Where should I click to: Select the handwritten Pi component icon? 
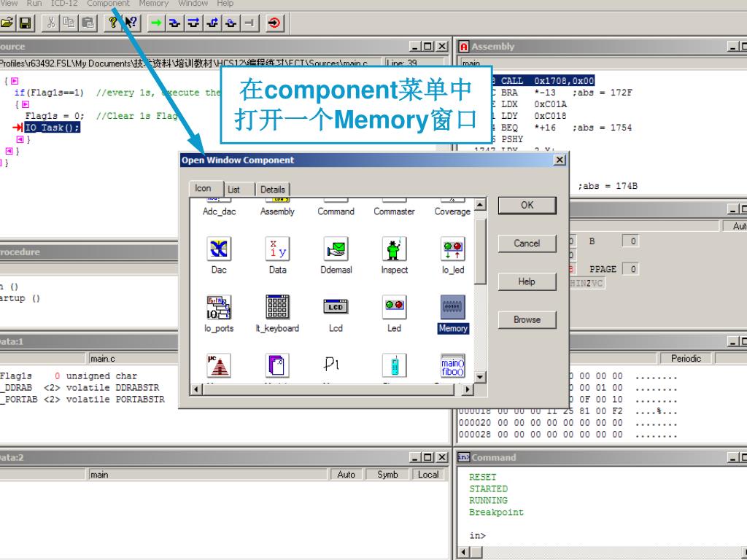click(332, 365)
